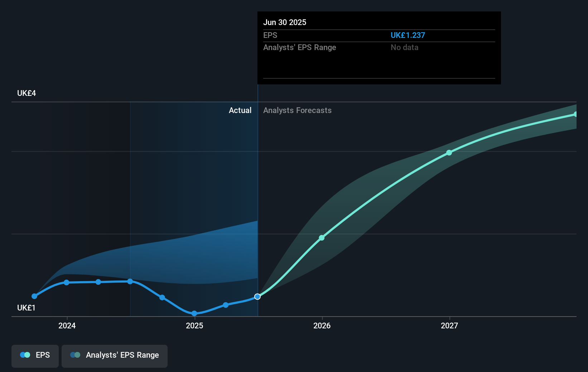Select the EPS data point above 2024
The image size is (588, 372).
tap(67, 283)
